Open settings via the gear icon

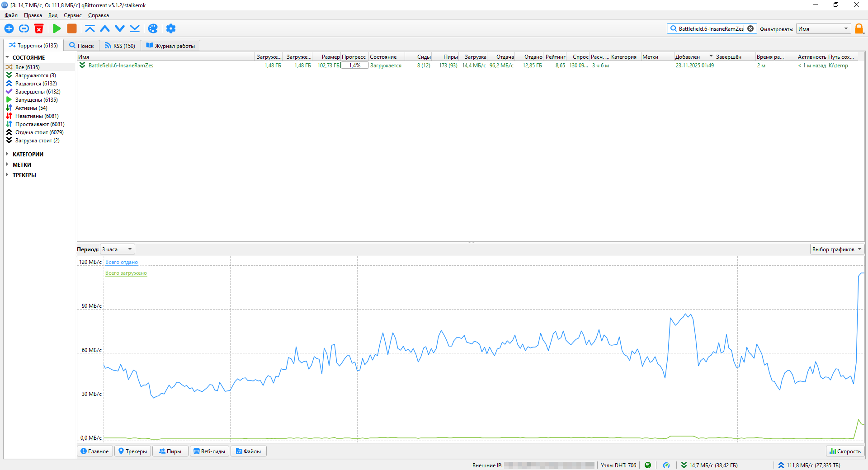[x=170, y=28]
